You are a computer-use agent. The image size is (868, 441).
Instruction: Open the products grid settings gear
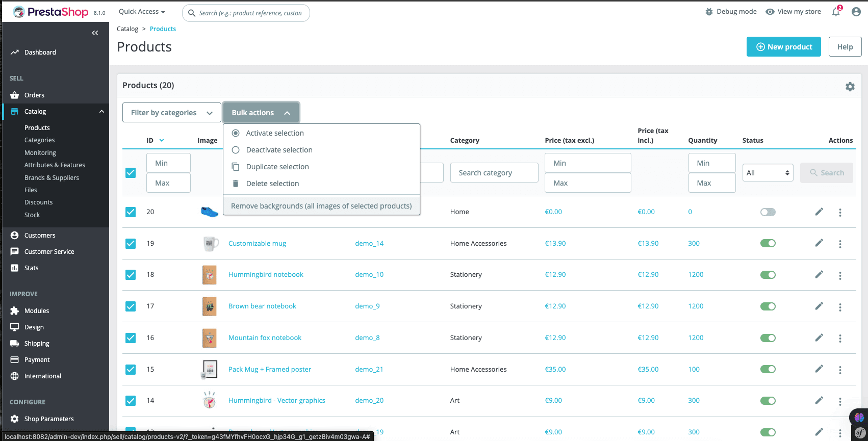pyautogui.click(x=850, y=87)
